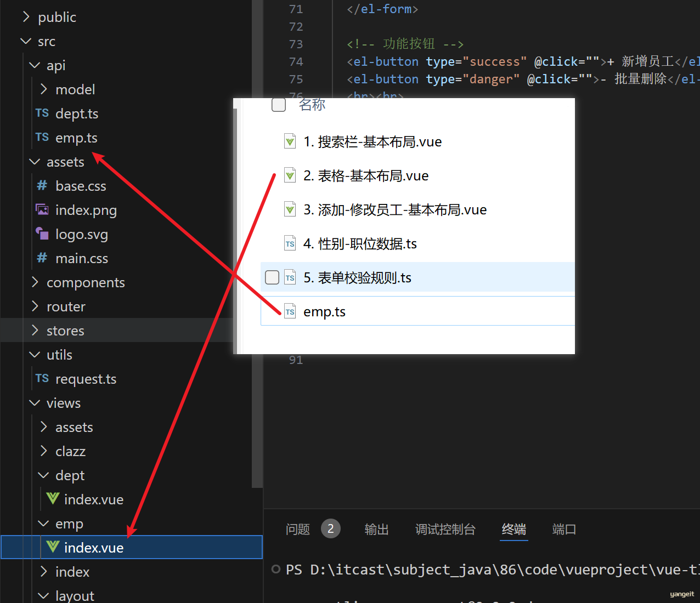Click the TS file icon of emp.ts in list

click(290, 311)
